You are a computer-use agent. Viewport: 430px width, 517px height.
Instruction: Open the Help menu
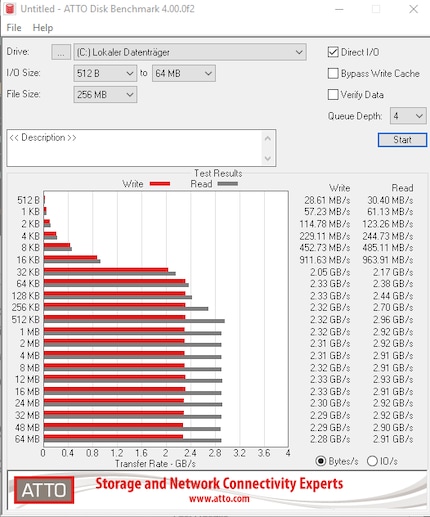(x=43, y=28)
